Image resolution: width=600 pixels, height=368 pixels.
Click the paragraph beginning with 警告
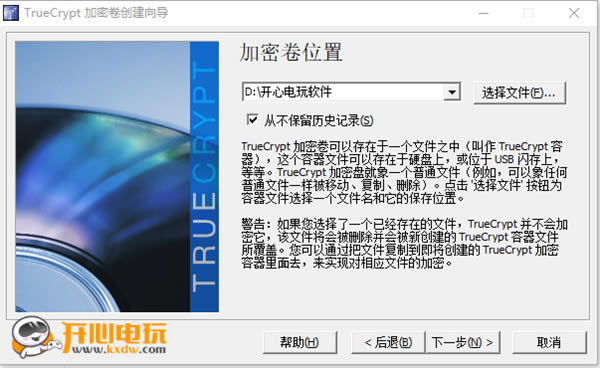404,243
